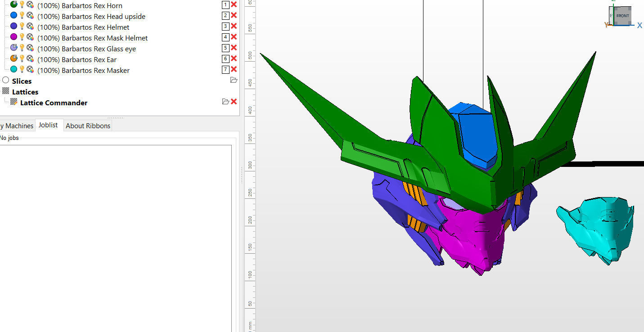Screen dimensions: 644x332
Task: Open texture and color icon for Rex Ear
Action: (x=30, y=58)
